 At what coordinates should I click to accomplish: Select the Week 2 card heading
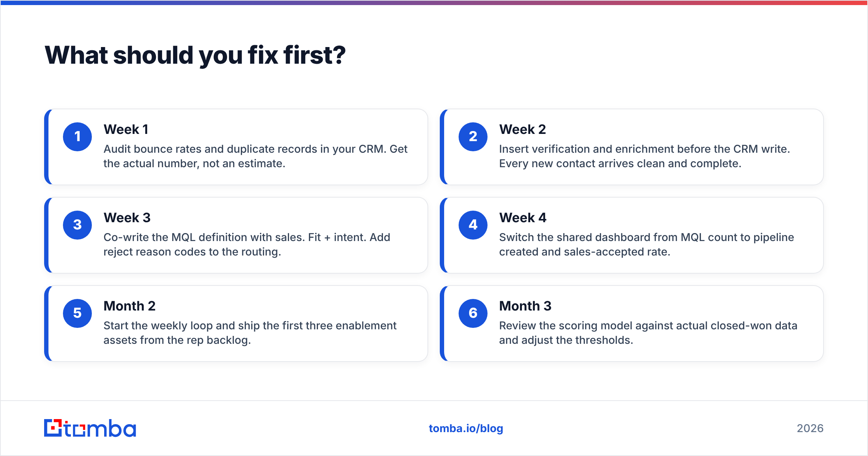523,130
